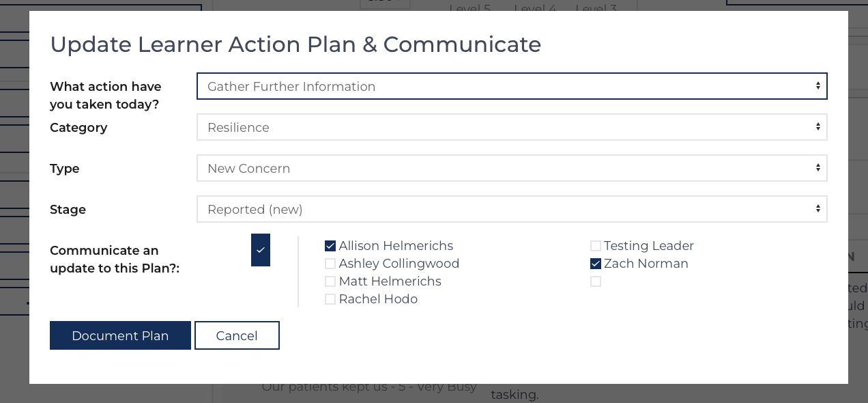Uncheck the Allison Helmerichs checkbox
Image resolution: width=868 pixels, height=403 pixels.
tap(330, 246)
